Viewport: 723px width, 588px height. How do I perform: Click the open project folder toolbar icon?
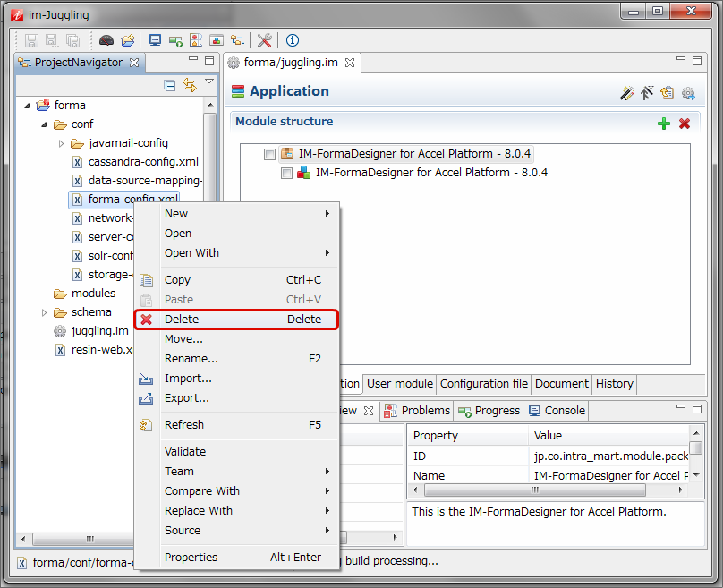pyautogui.click(x=127, y=40)
